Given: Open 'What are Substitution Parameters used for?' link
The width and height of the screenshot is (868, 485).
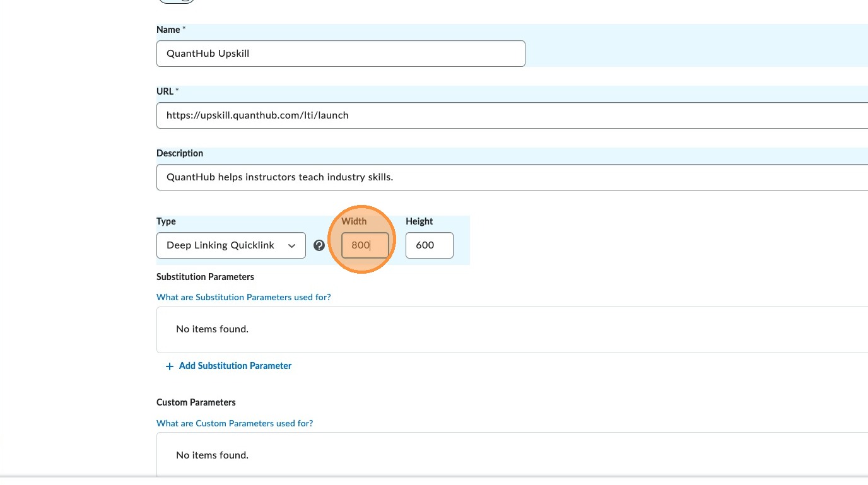Looking at the screenshot, I should [243, 297].
